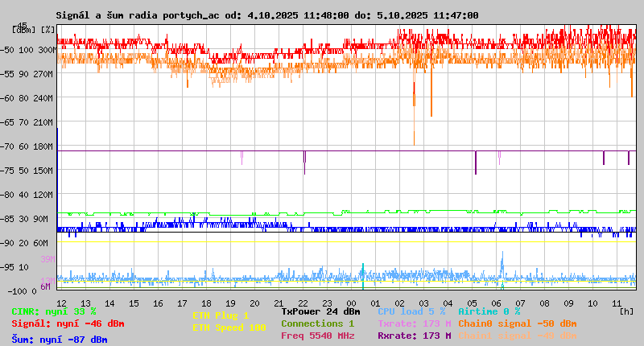Click the 'Freq 5540 MHz' legend label
Image resolution: width=644 pixels, height=346 pixels.
(x=317, y=336)
